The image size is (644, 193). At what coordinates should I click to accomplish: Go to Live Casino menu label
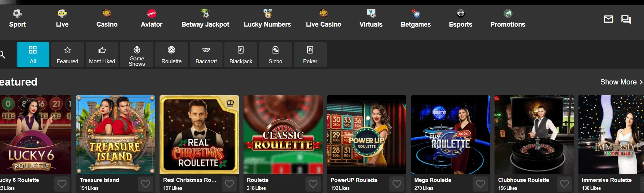coord(323,24)
